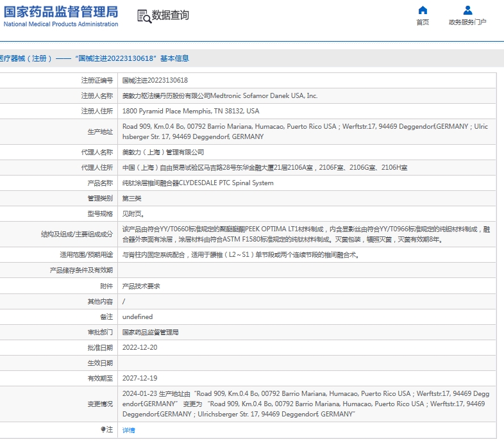
Task: Click the 数据查询 search document icon
Action: pos(144,16)
